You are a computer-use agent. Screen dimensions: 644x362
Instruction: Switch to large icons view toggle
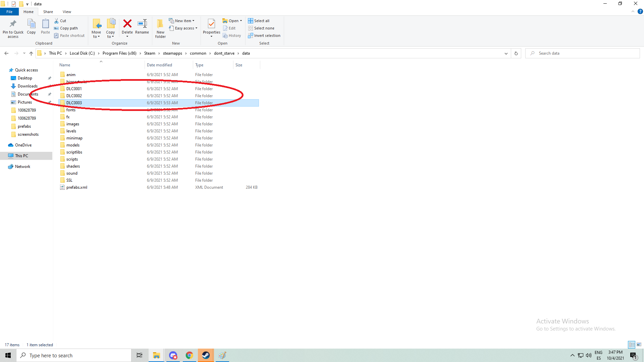pos(639,345)
